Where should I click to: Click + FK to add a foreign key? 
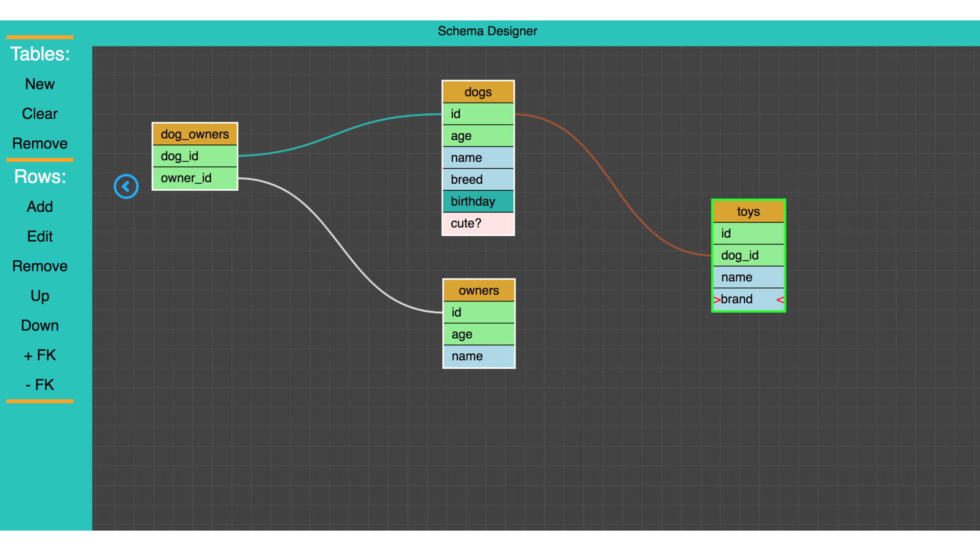(39, 355)
